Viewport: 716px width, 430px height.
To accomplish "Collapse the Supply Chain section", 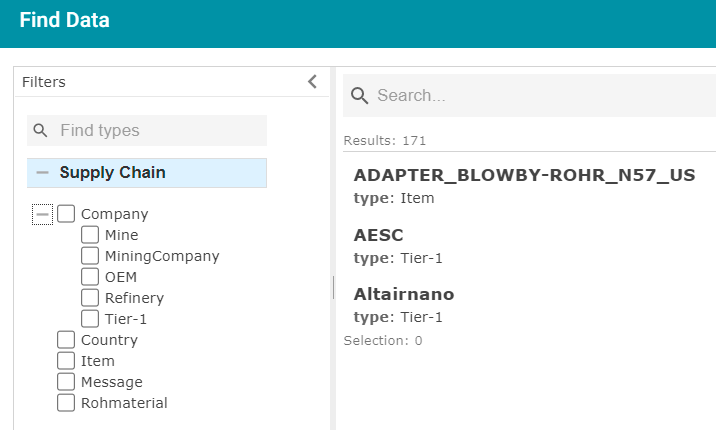I will pyautogui.click(x=42, y=173).
